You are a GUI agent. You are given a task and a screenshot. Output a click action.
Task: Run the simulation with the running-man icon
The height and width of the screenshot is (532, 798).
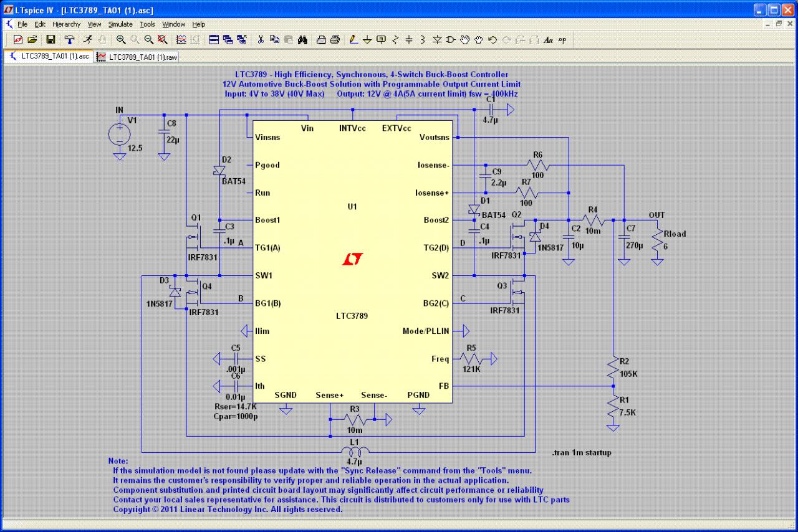click(x=88, y=40)
